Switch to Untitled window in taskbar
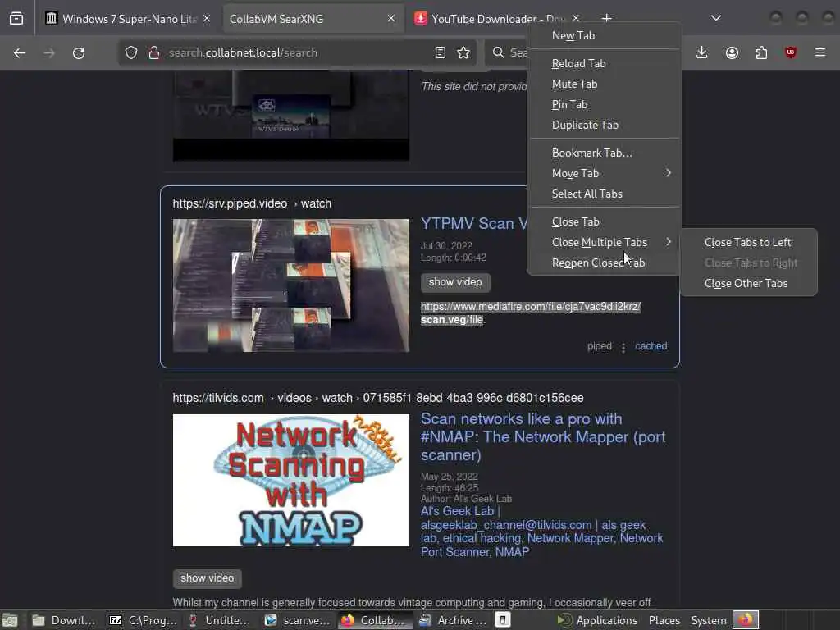Image resolution: width=840 pixels, height=630 pixels. click(220, 620)
